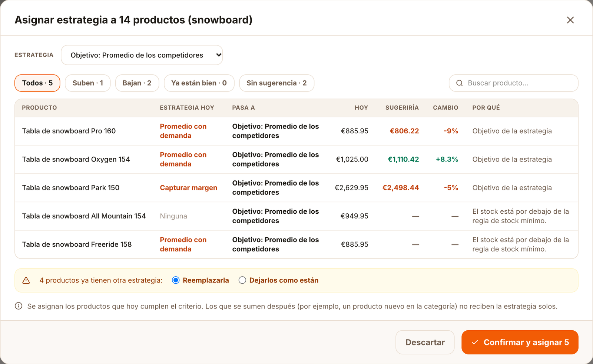This screenshot has height=364, width=593.
Task: Click the ESTRATEGIA HOY column header
Action: pyautogui.click(x=187, y=108)
